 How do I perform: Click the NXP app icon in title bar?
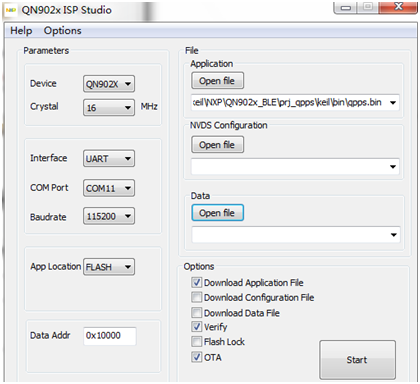(11, 10)
